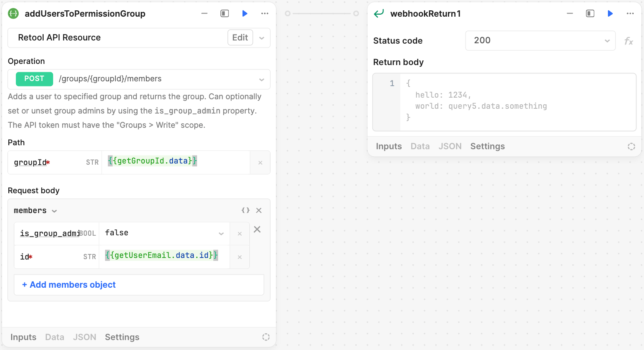The height and width of the screenshot is (350, 644).
Task: Open the is_group_admin false dropdown
Action: coord(164,233)
